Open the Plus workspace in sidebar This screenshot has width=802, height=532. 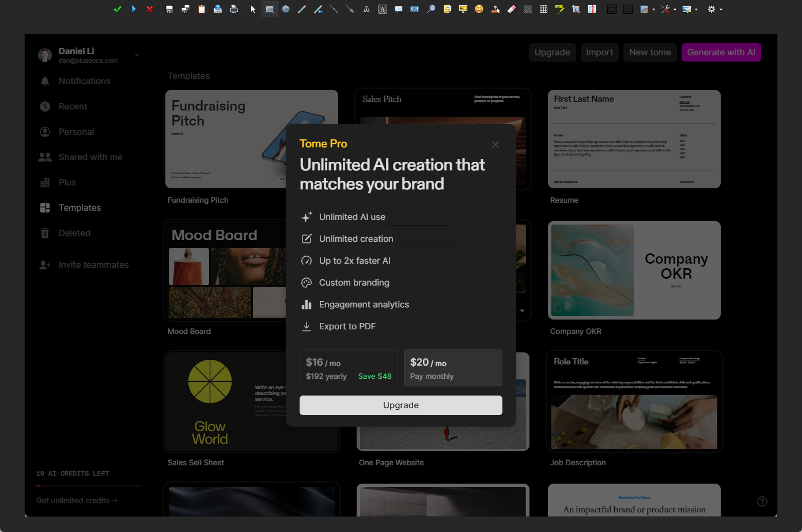tap(67, 183)
